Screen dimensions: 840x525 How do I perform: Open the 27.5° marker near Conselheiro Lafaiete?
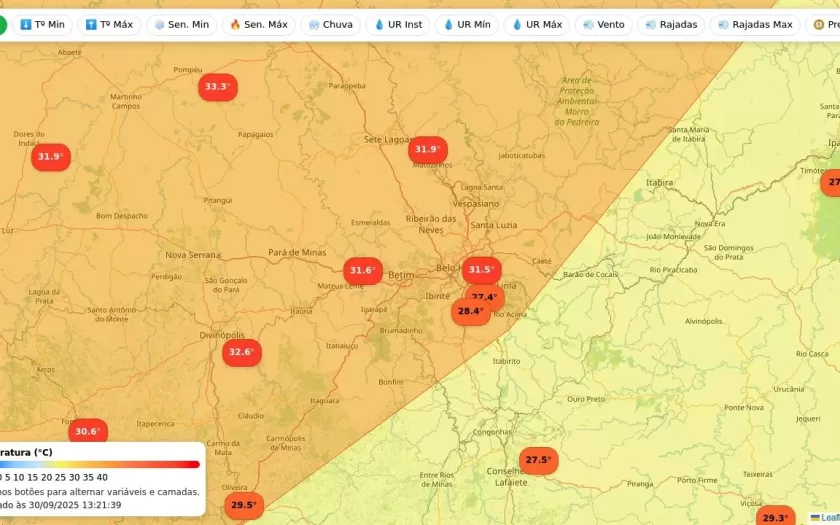(538, 460)
